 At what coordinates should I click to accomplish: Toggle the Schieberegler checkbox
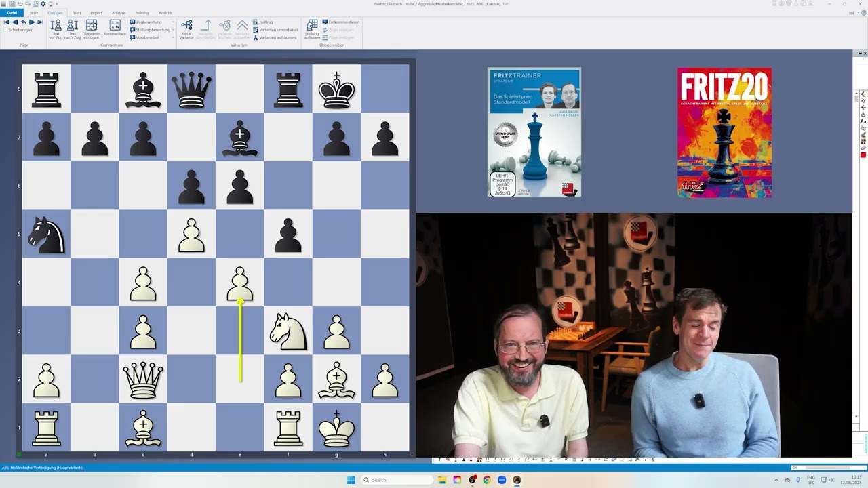coord(6,30)
